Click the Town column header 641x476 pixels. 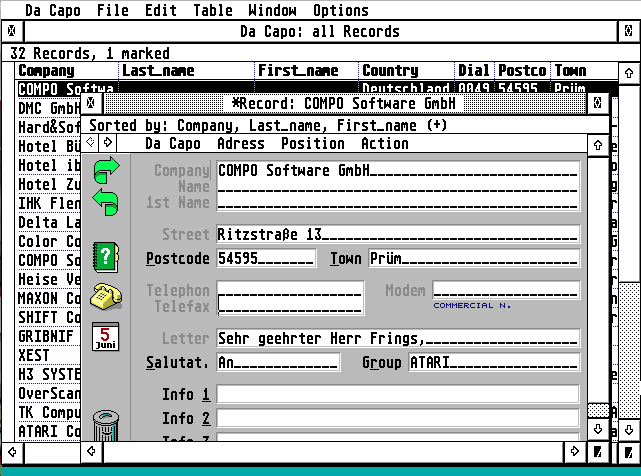[x=584, y=71]
